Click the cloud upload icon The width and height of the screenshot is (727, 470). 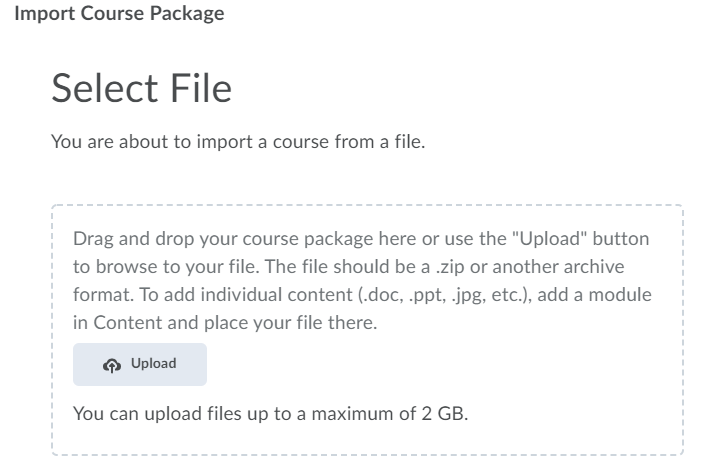(x=112, y=365)
